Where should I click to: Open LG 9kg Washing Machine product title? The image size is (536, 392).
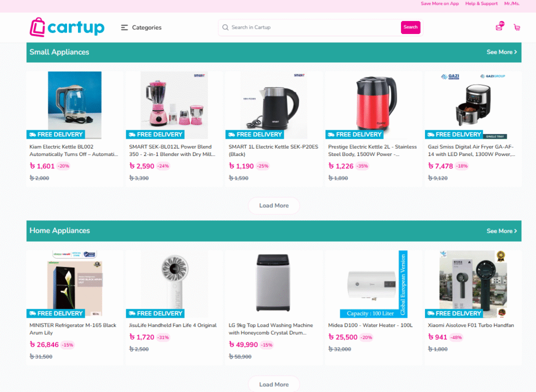pos(271,329)
